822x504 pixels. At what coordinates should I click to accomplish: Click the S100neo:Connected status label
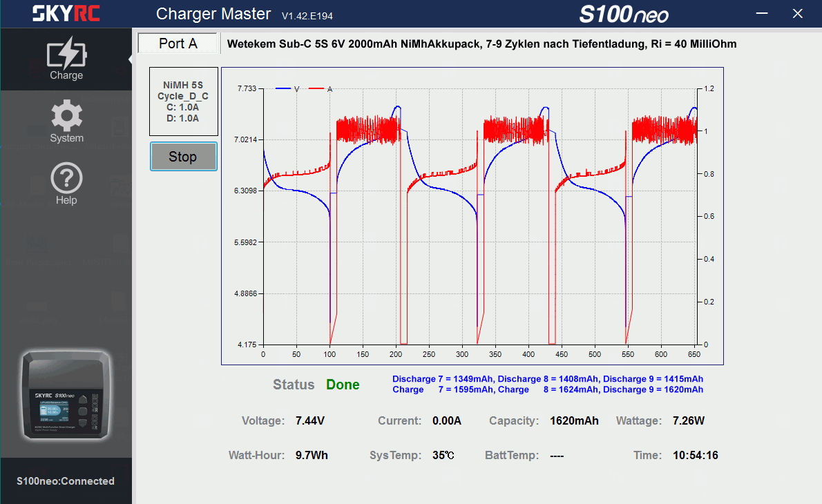click(x=66, y=481)
